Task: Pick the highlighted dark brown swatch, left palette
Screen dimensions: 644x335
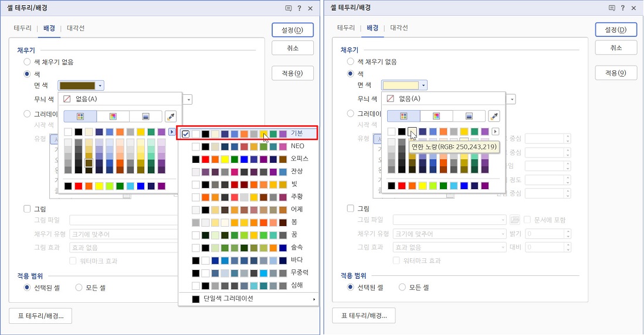Action: [x=89, y=163]
